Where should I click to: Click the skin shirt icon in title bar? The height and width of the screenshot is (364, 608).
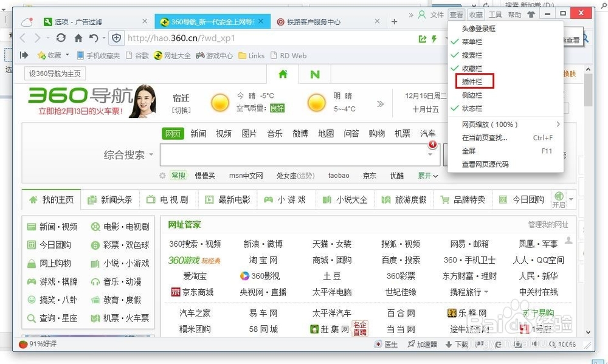tap(531, 15)
